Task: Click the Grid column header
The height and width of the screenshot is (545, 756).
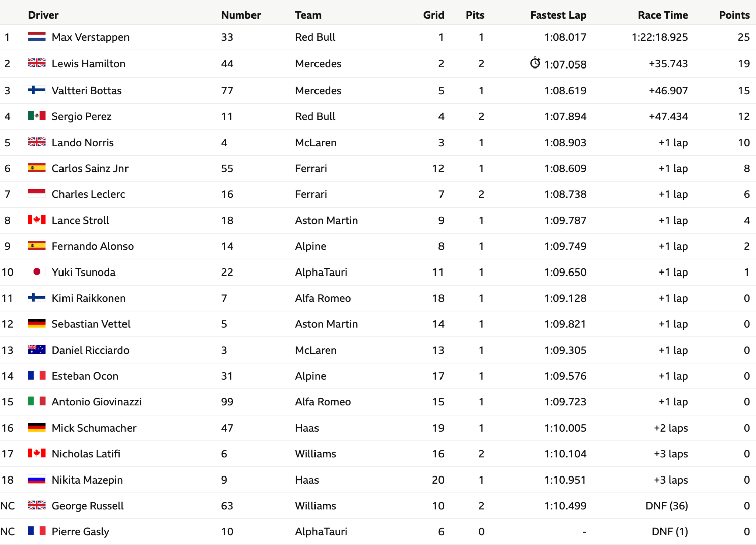Action: (433, 15)
